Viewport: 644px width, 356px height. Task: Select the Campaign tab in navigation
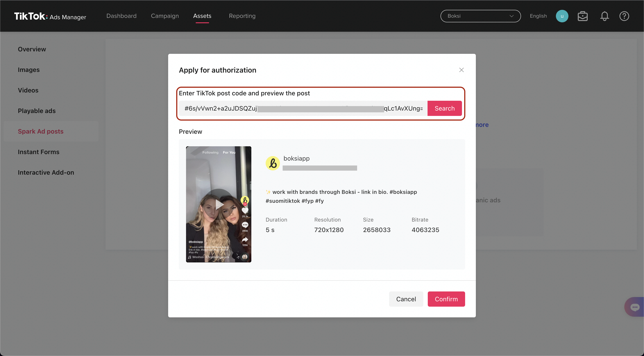tap(165, 16)
